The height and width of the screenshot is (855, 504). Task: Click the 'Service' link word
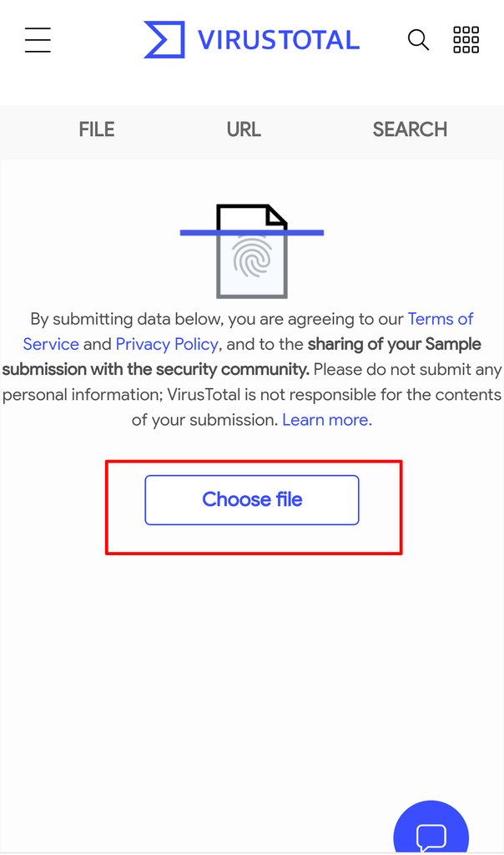point(51,344)
